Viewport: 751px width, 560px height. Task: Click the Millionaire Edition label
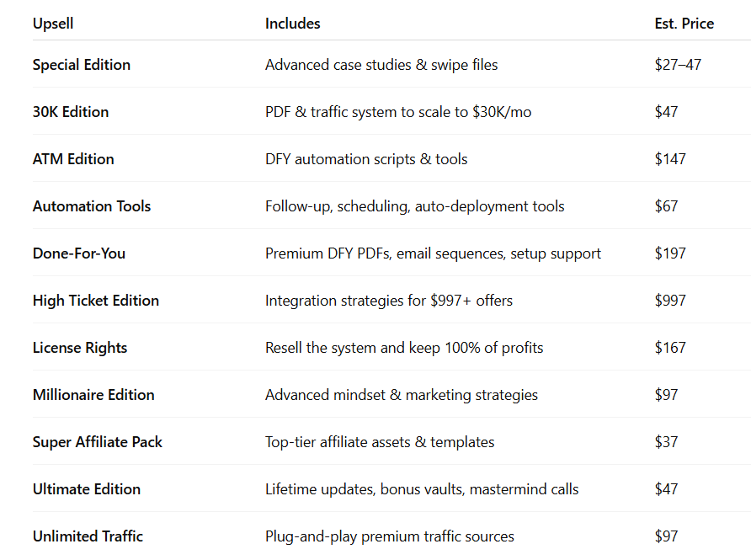click(93, 395)
